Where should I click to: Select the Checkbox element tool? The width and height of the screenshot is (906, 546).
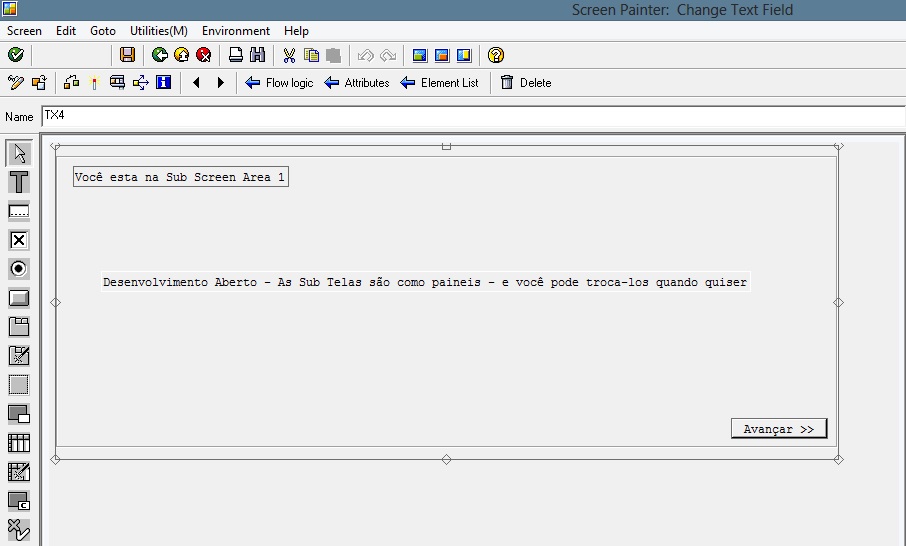click(x=19, y=240)
